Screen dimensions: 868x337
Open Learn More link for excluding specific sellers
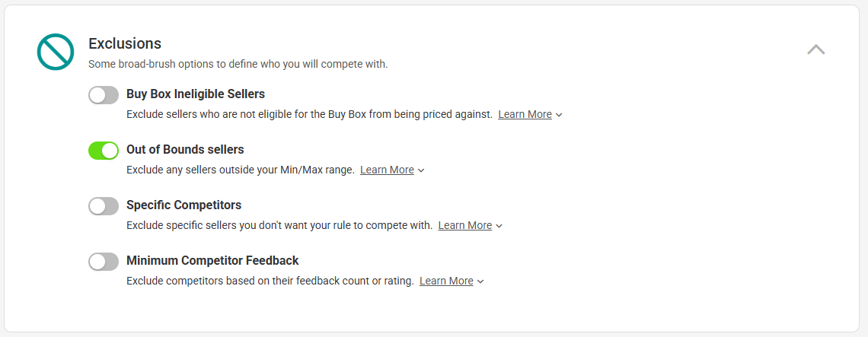click(x=465, y=225)
